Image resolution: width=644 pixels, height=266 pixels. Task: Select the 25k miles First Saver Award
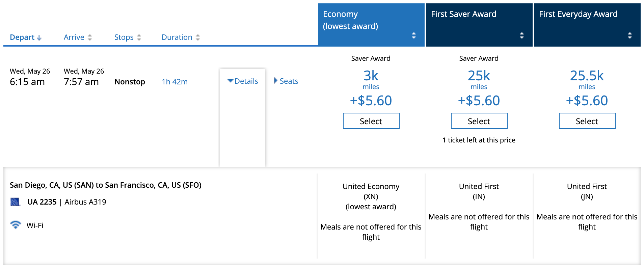pos(479,121)
